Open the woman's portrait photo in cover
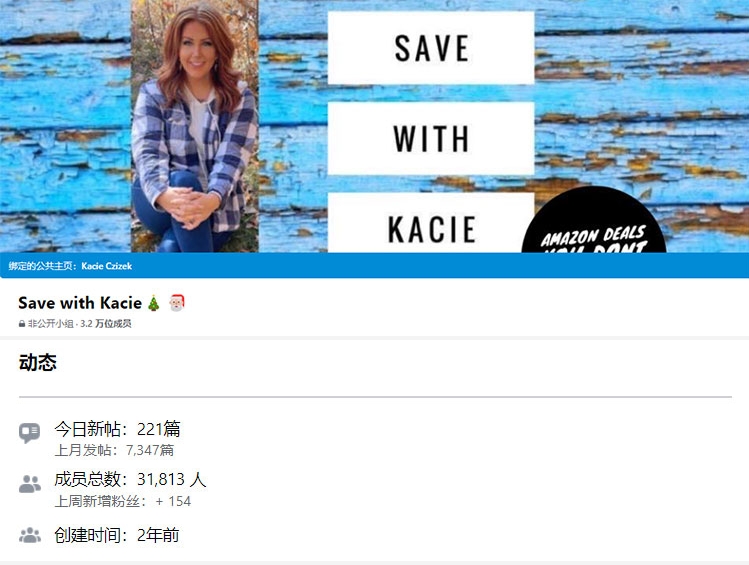749x565 pixels. point(195,126)
